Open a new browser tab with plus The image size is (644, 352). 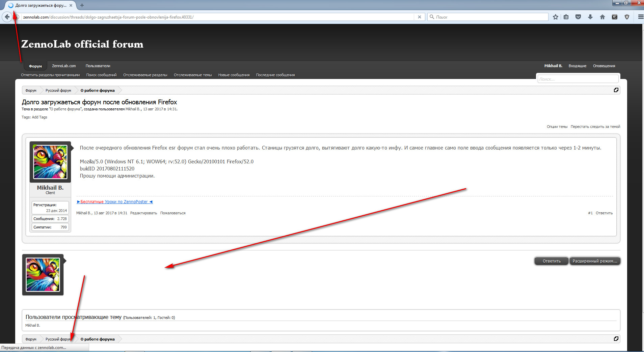[82, 5]
